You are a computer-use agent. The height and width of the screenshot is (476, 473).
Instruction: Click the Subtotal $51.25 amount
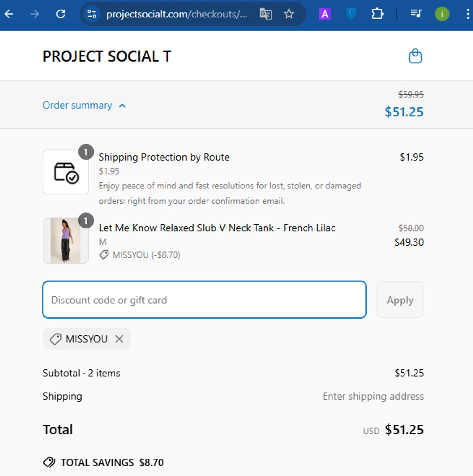click(x=409, y=373)
